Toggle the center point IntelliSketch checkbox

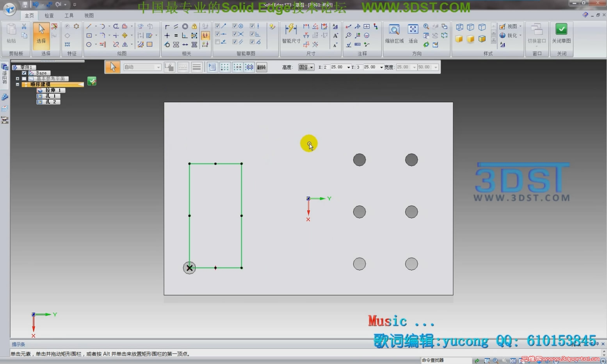pos(235,26)
